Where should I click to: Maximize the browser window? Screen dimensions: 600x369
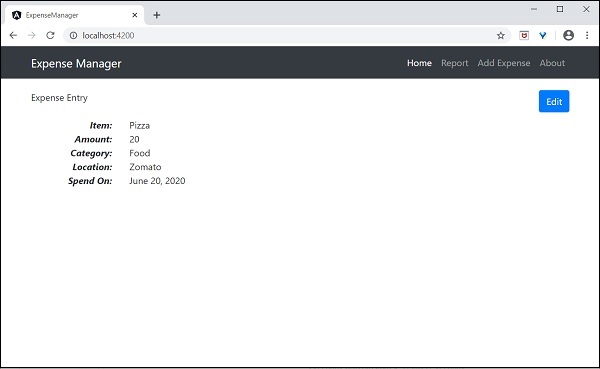(x=560, y=9)
